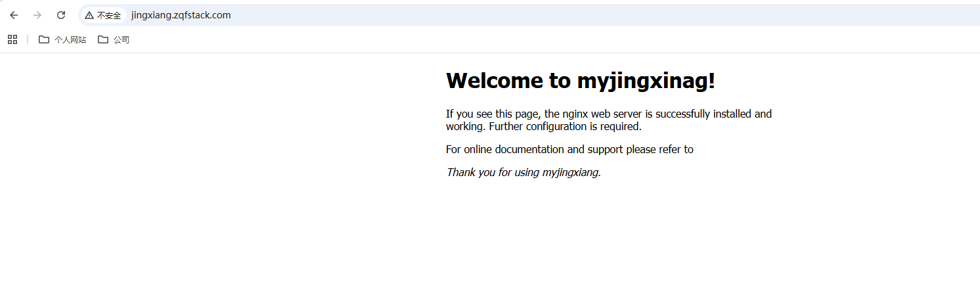
Task: Open the apps grid shortcut
Action: 12,39
